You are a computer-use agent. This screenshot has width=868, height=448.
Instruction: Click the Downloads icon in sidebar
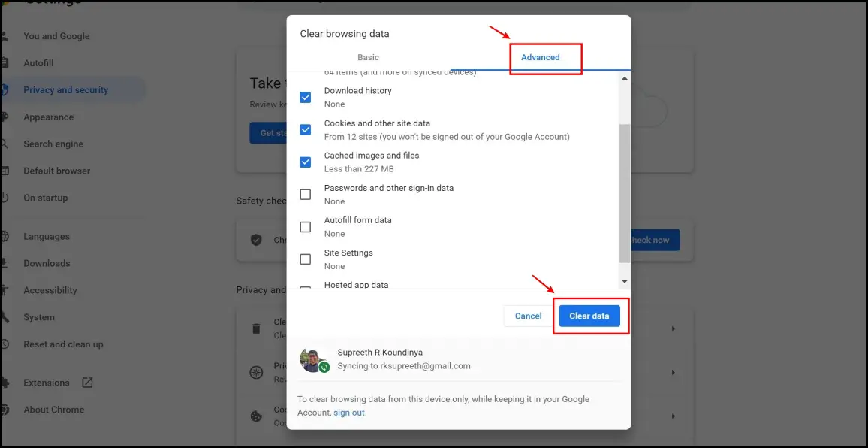click(4, 263)
